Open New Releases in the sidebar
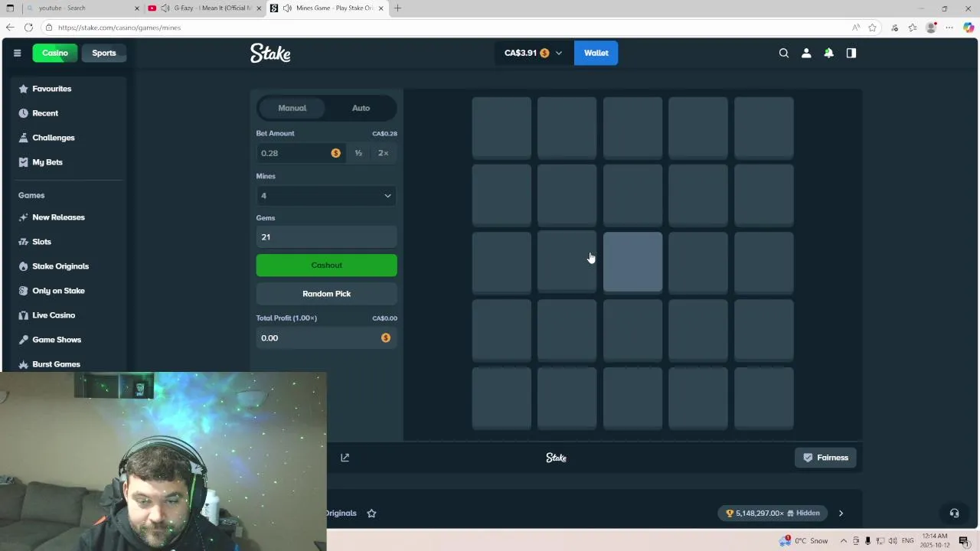 click(58, 217)
